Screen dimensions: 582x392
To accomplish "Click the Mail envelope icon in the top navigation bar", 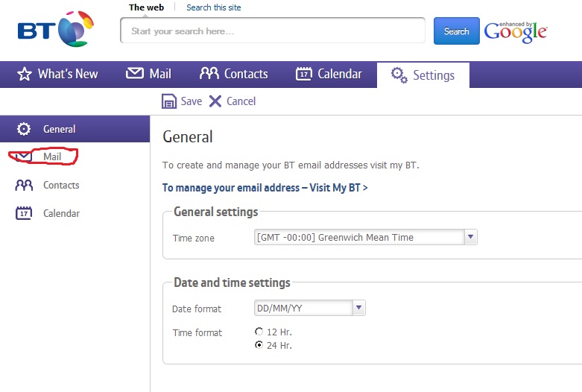I will [134, 73].
